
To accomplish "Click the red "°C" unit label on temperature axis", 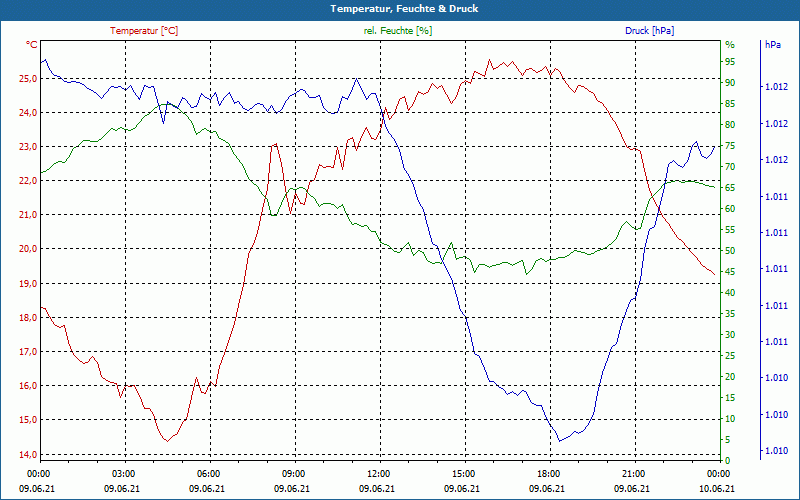I will (x=32, y=45).
